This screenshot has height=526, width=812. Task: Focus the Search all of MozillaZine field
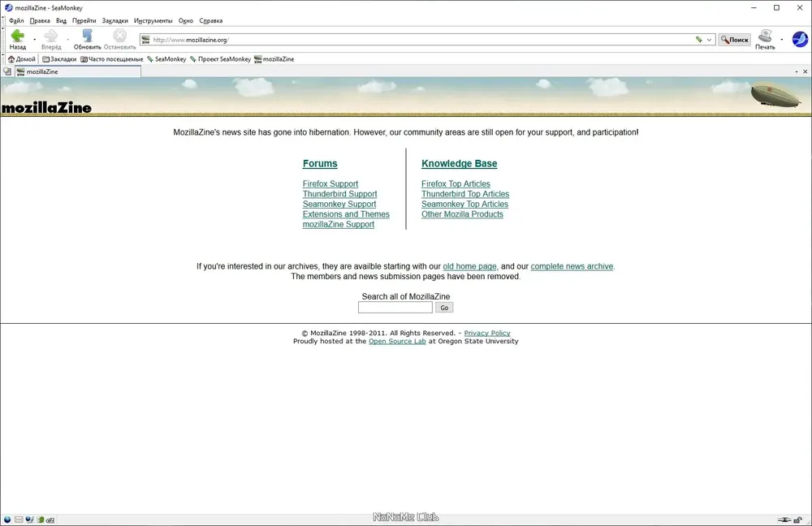click(395, 308)
